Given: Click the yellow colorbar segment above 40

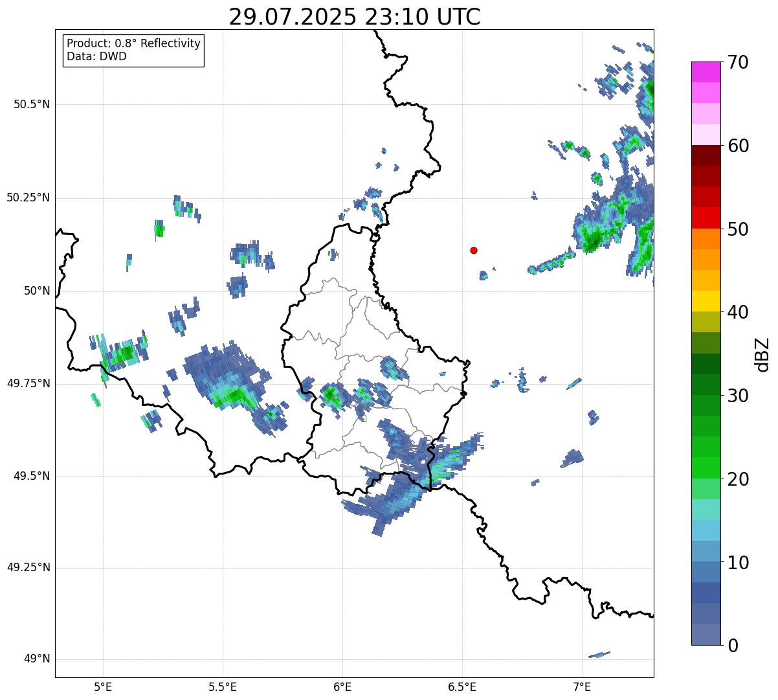Looking at the screenshot, I should click(706, 301).
